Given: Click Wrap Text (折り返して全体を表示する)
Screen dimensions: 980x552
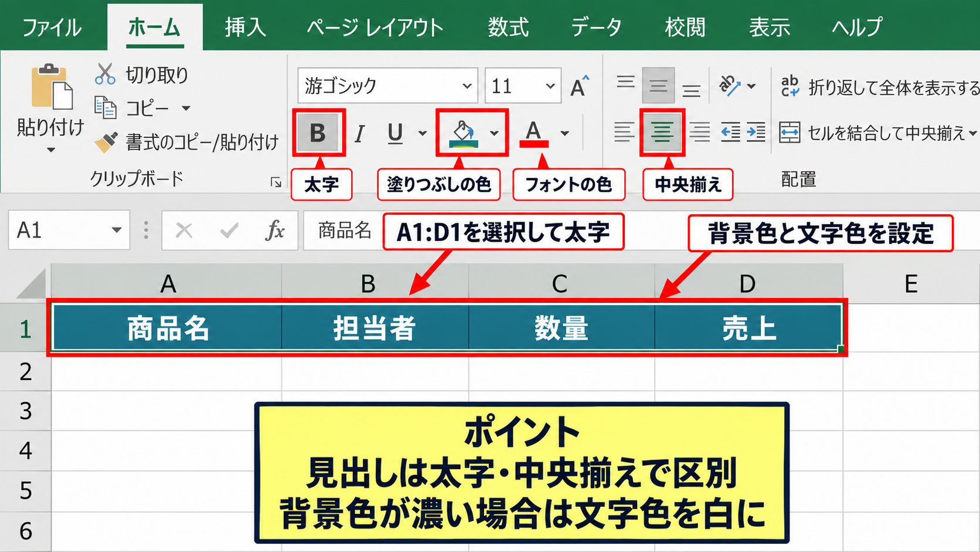Looking at the screenshot, I should point(879,87).
